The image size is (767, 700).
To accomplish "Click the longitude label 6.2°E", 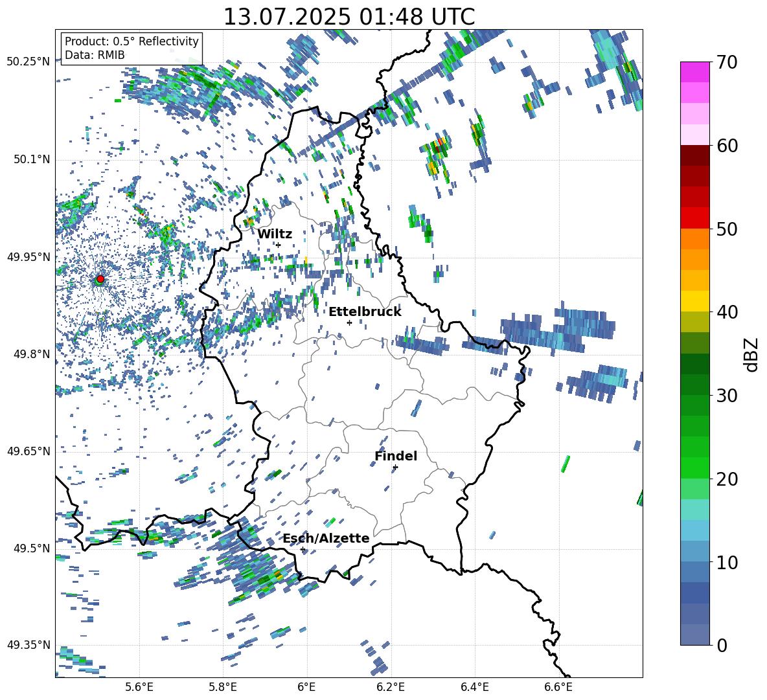I will click(x=391, y=687).
